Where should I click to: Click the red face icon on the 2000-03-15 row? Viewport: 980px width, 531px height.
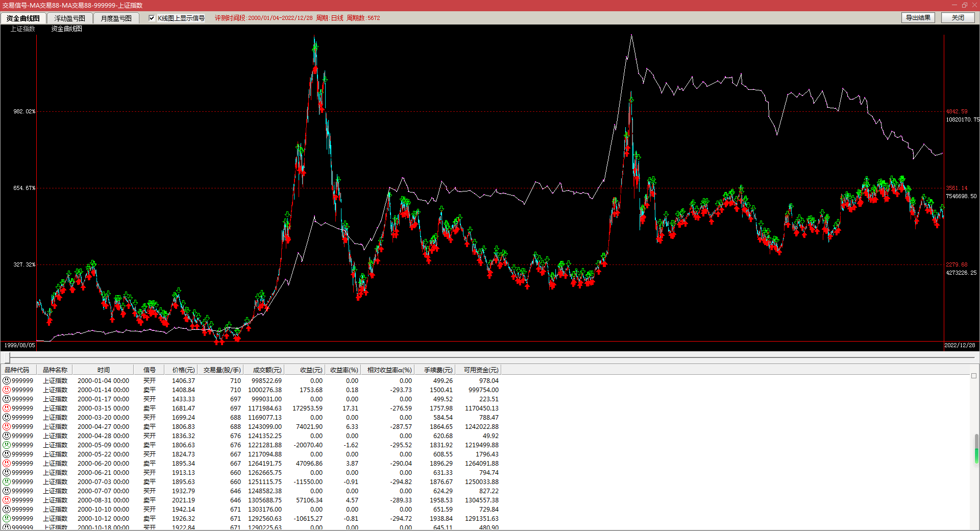pos(7,408)
